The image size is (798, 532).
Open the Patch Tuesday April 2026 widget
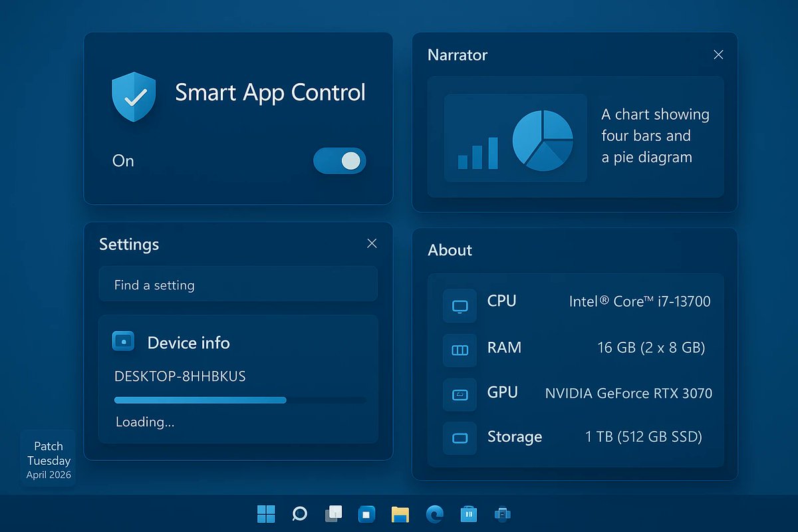click(48, 460)
